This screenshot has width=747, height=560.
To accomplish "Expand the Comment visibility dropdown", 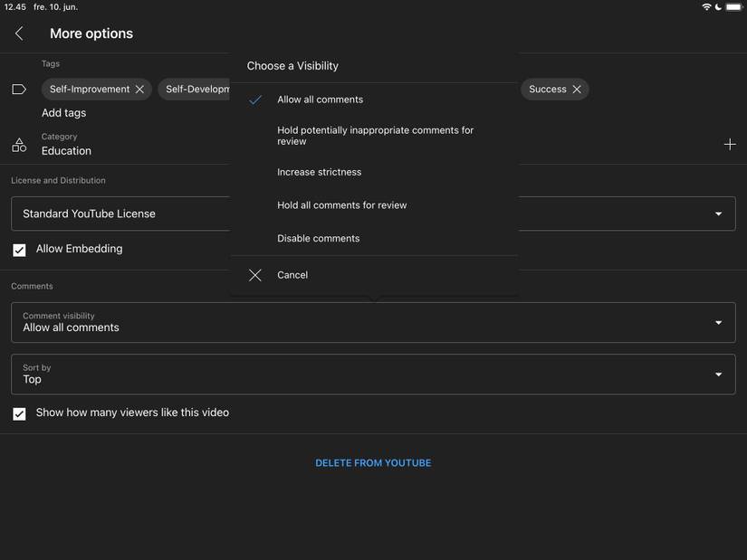I will tap(718, 321).
